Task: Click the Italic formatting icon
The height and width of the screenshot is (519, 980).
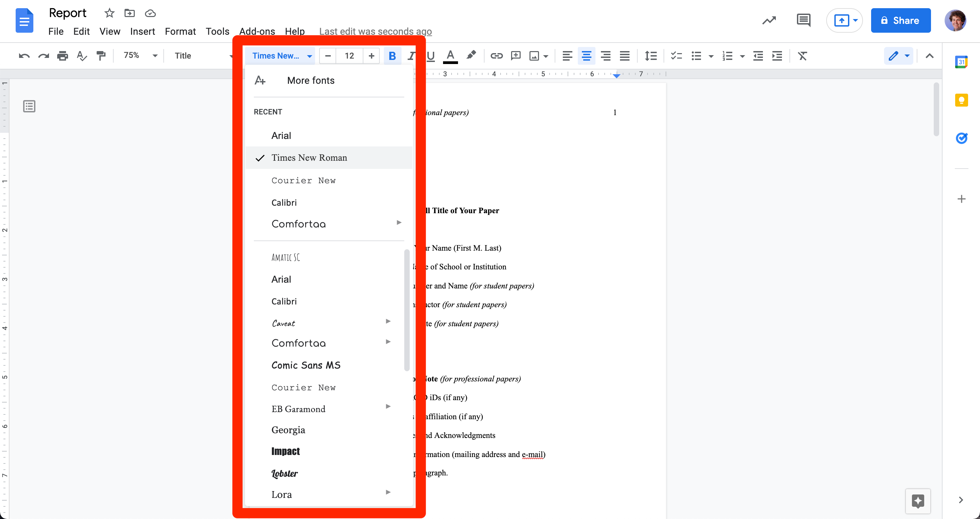Action: coord(411,56)
